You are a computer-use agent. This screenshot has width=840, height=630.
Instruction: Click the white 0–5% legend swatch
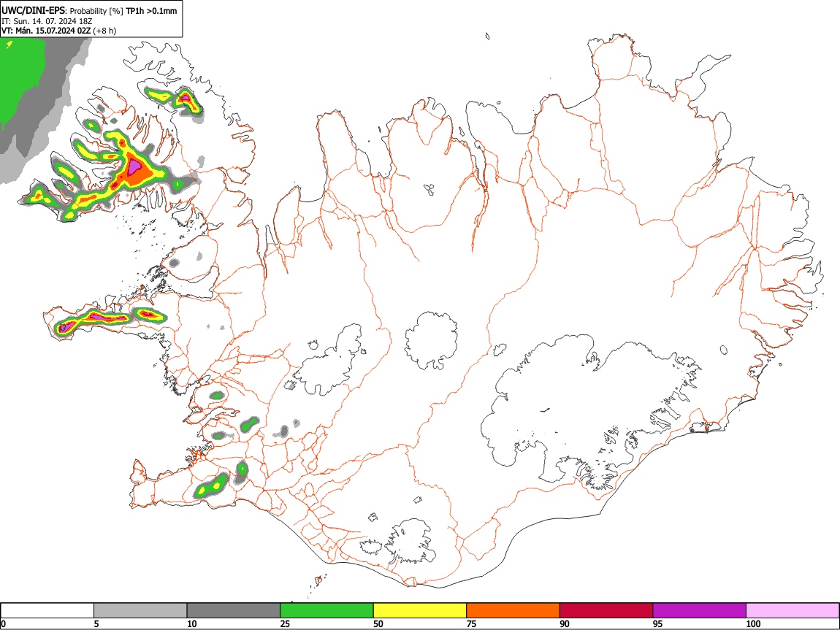(x=47, y=611)
